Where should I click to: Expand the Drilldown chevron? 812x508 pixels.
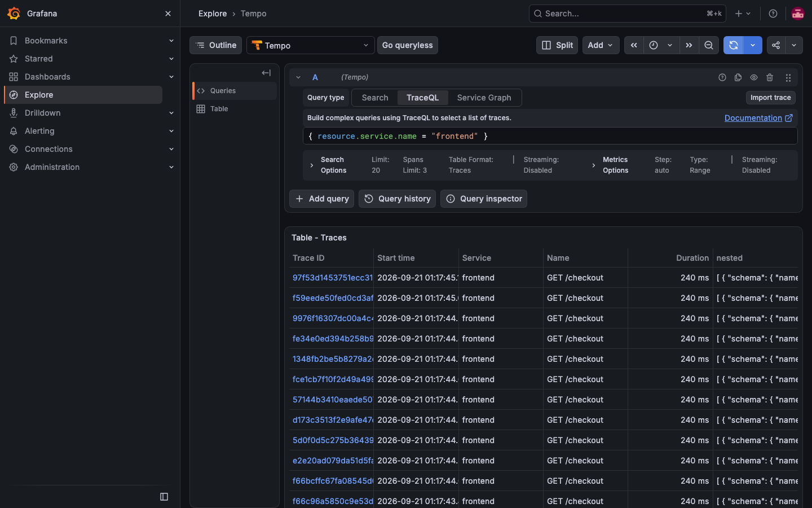(x=171, y=113)
